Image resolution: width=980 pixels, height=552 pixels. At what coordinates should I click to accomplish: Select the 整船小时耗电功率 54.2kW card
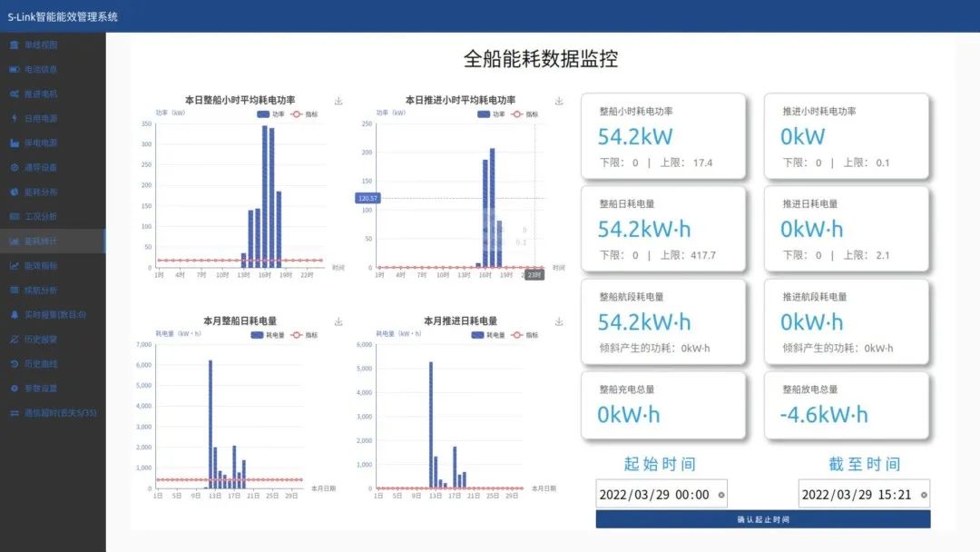pyautogui.click(x=662, y=136)
